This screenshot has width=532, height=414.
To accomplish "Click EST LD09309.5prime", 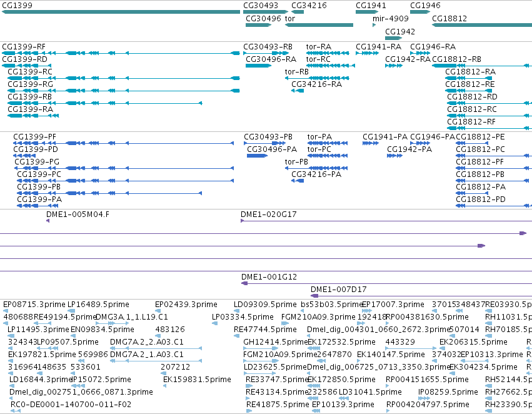I will tap(265, 305).
